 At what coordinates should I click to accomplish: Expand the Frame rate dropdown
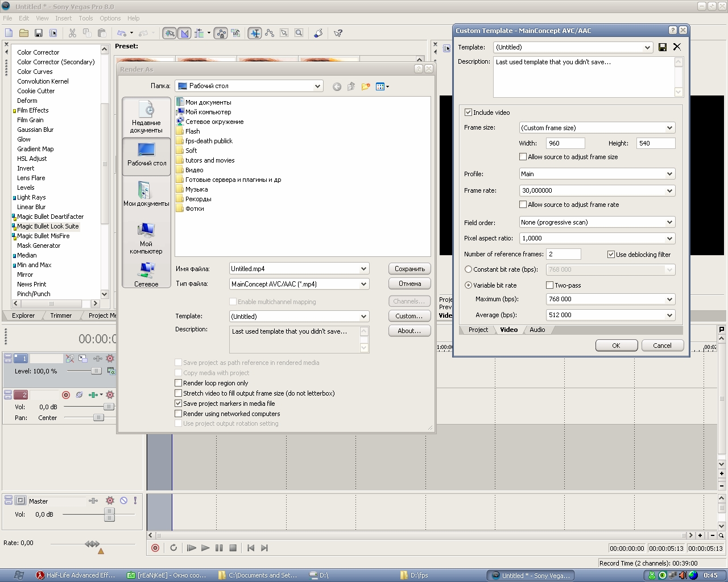[669, 191]
